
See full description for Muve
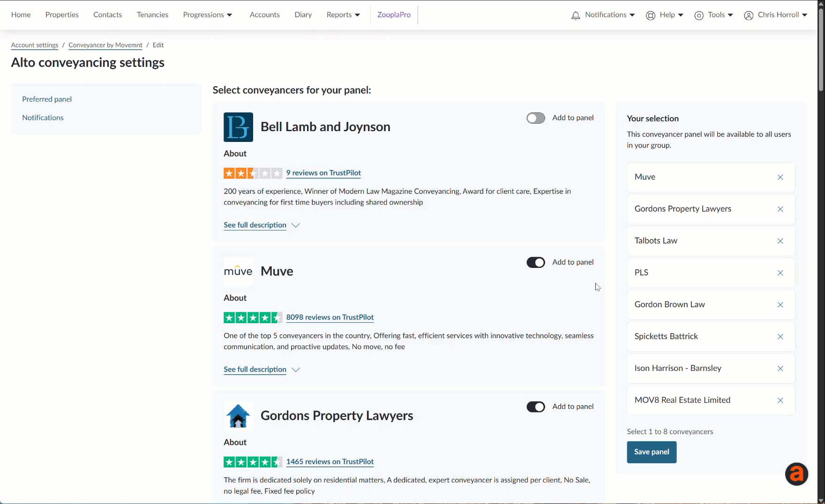[255, 370]
